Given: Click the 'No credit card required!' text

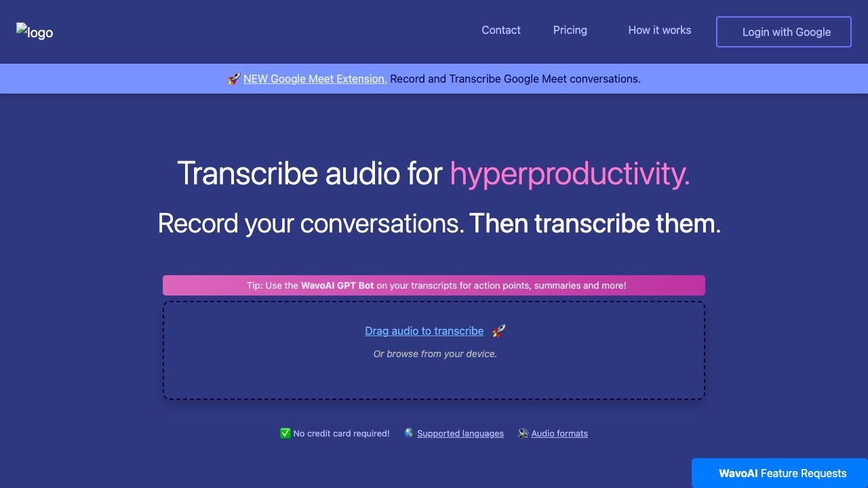Looking at the screenshot, I should [341, 434].
